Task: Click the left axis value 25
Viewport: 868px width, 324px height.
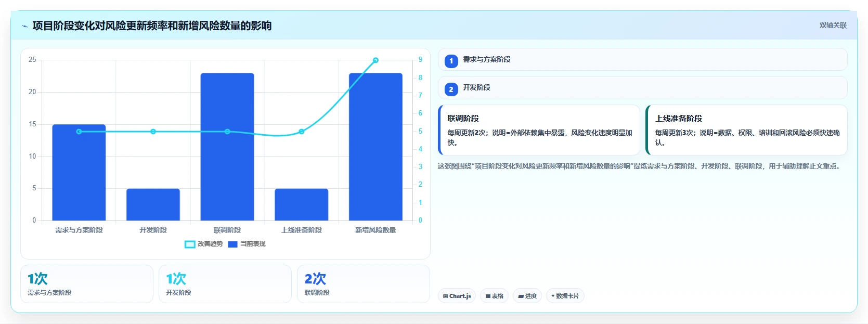Action: tap(32, 60)
